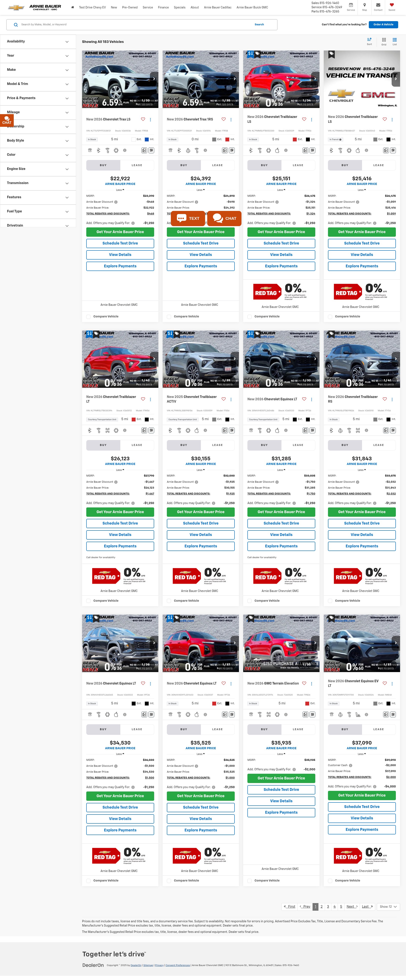Save the $22,922 Trax LS with heart icon
The image size is (406, 980).
(143, 119)
